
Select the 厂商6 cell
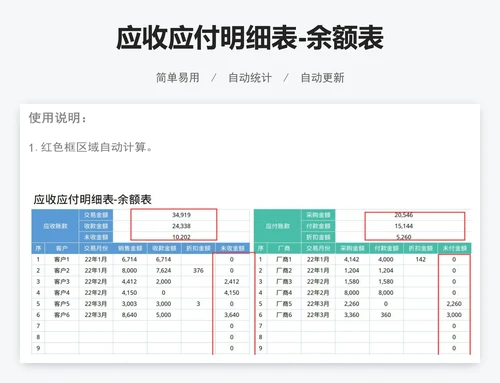(x=284, y=315)
